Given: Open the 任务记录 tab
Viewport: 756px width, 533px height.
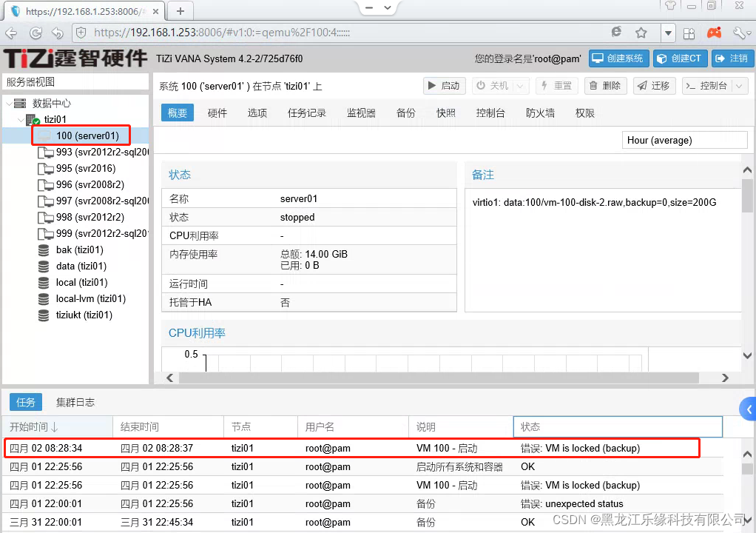Looking at the screenshot, I should click(x=307, y=113).
